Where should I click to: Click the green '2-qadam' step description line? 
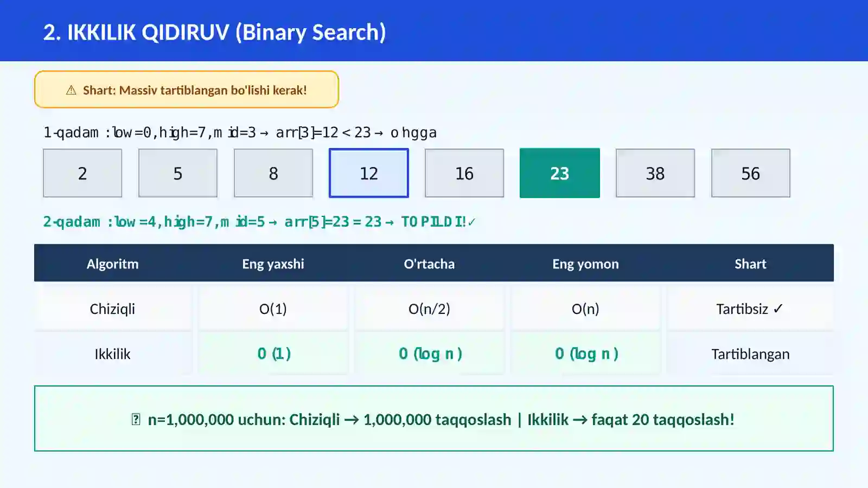[259, 222]
